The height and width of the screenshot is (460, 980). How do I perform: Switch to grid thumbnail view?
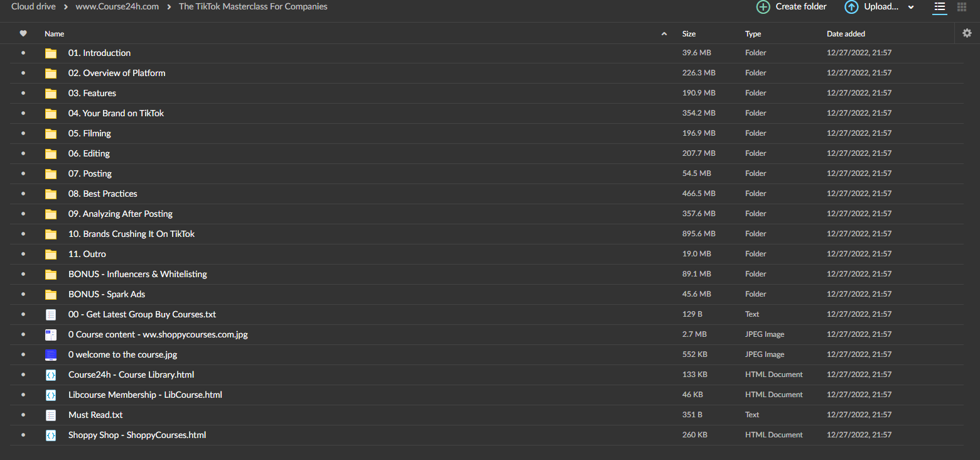coord(961,7)
